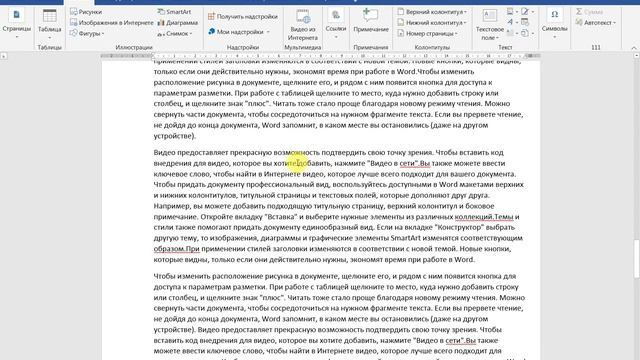Image resolution: width=640 pixels, height=360 pixels.
Task: Click the date and time icon
Action: (x=525, y=22)
